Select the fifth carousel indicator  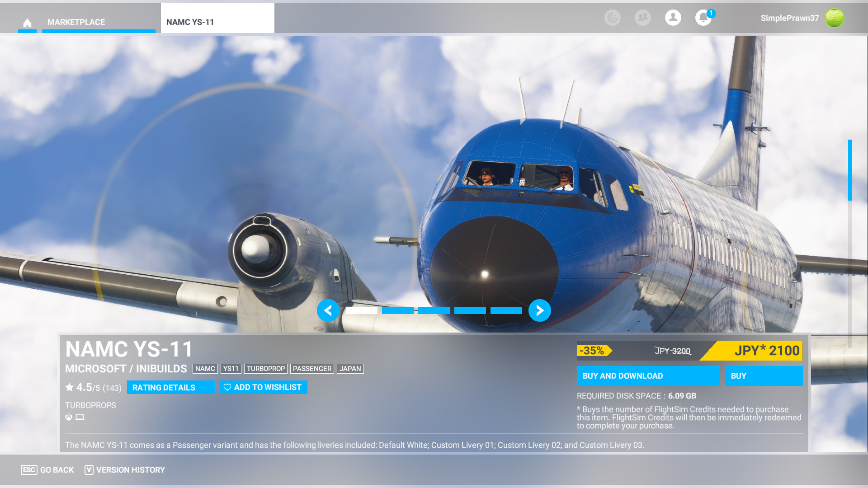506,310
